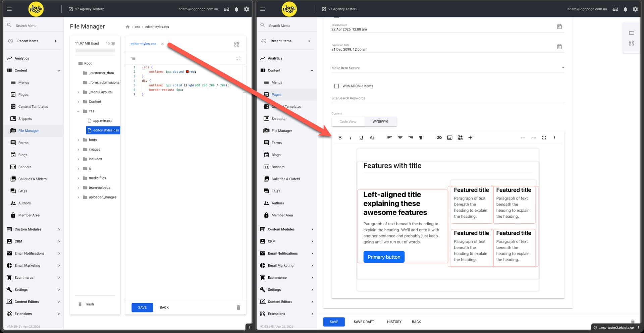
Task: Click the SAVE DRAFT button
Action: click(364, 322)
